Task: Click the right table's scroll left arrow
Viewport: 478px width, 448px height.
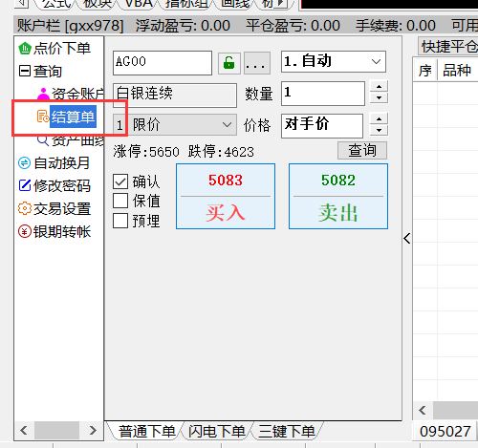Action: pyautogui.click(x=423, y=410)
